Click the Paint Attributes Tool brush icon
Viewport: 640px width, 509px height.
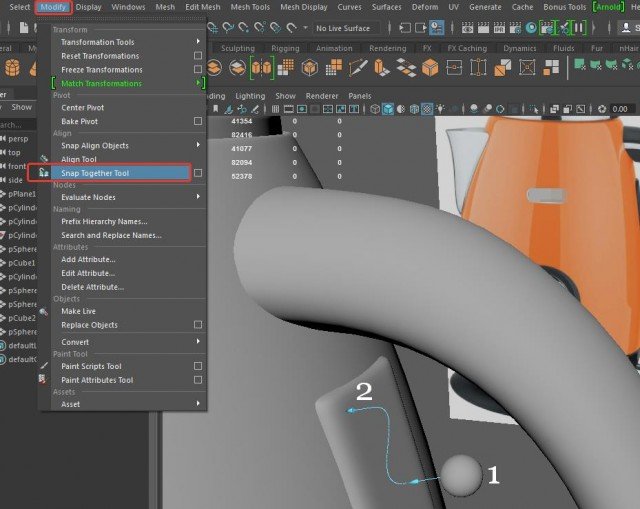pos(44,380)
